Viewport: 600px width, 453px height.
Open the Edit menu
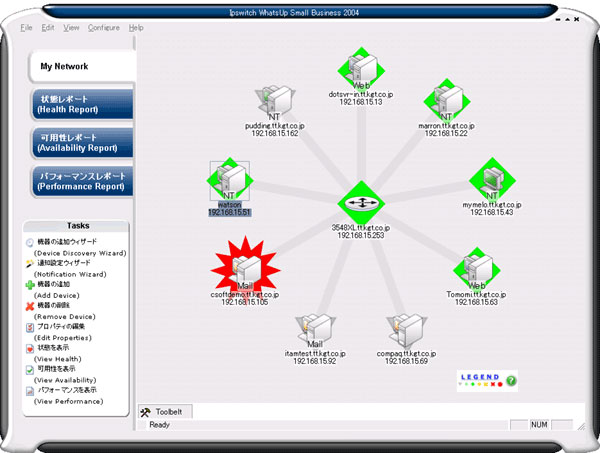(x=48, y=28)
